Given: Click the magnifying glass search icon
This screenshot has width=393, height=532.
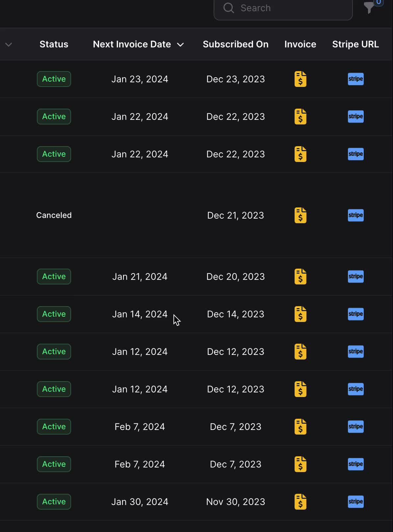Looking at the screenshot, I should pos(228,8).
